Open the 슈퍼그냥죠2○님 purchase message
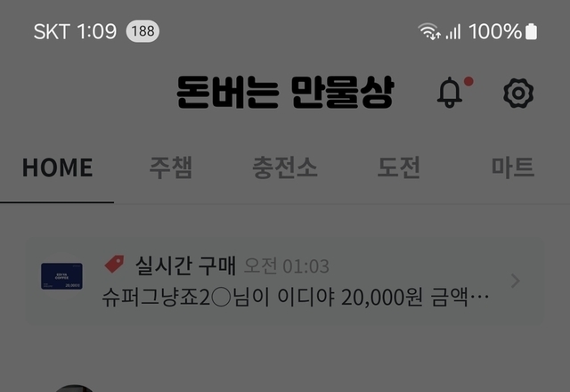This screenshot has width=570, height=392. coord(295,297)
